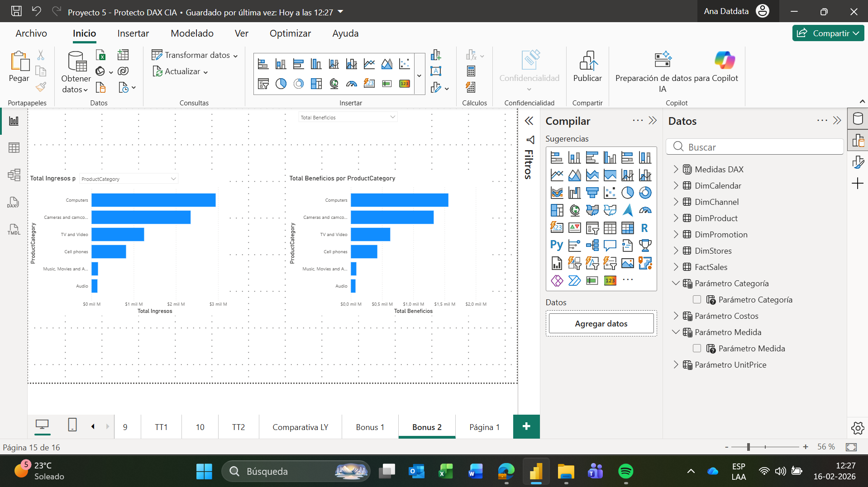Image resolution: width=868 pixels, height=487 pixels.
Task: Switch to the Comparativa LY page tab
Action: coord(300,427)
